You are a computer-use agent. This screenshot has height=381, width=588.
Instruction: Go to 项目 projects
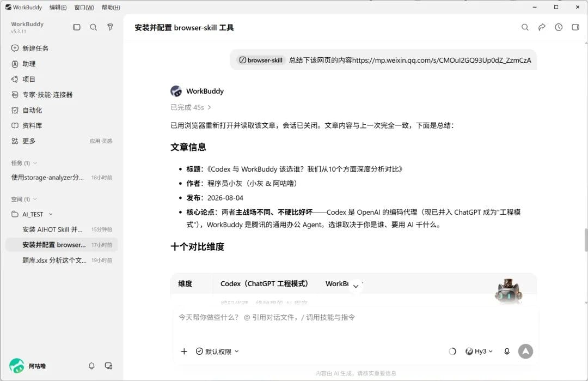(x=23, y=79)
